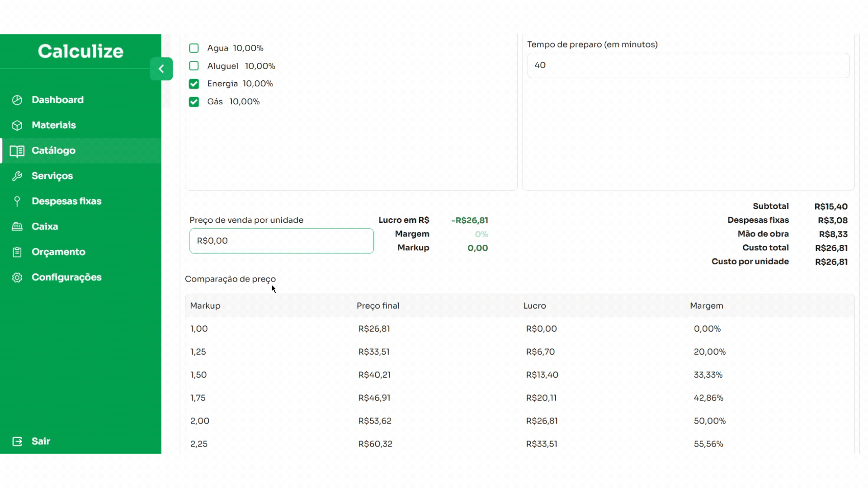
Task: Open the Despesas fixas menu item
Action: pyautogui.click(x=66, y=201)
